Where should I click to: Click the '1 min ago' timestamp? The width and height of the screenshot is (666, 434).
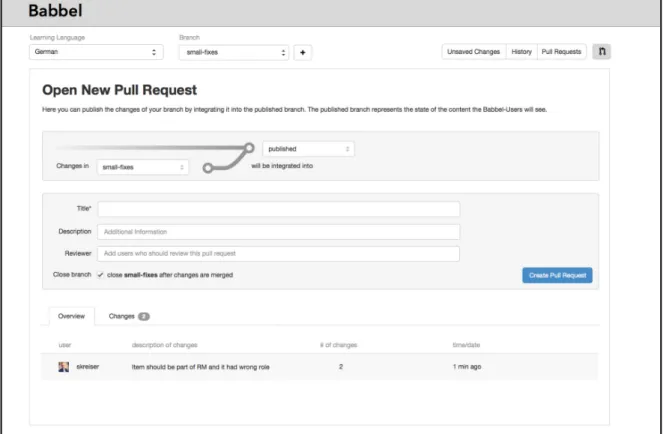(467, 366)
